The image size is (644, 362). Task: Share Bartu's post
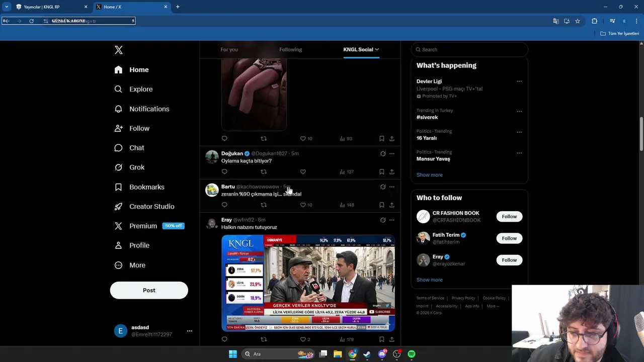click(x=391, y=205)
